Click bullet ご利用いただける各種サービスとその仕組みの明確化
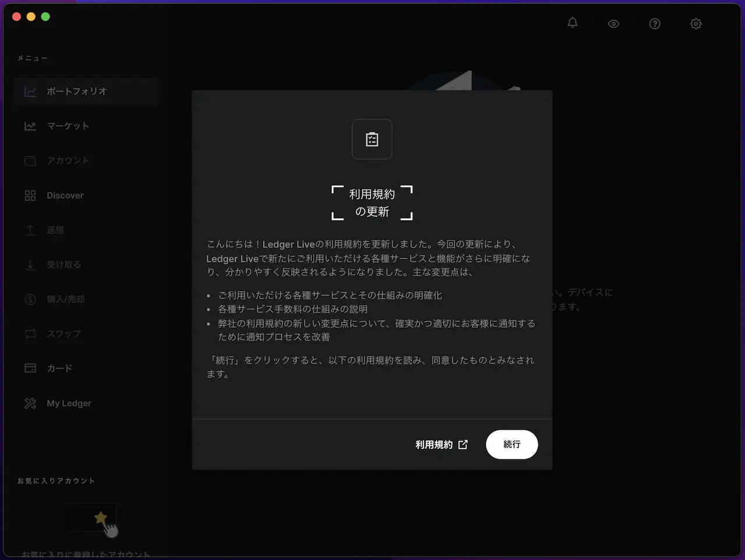The image size is (745, 560). 330,295
